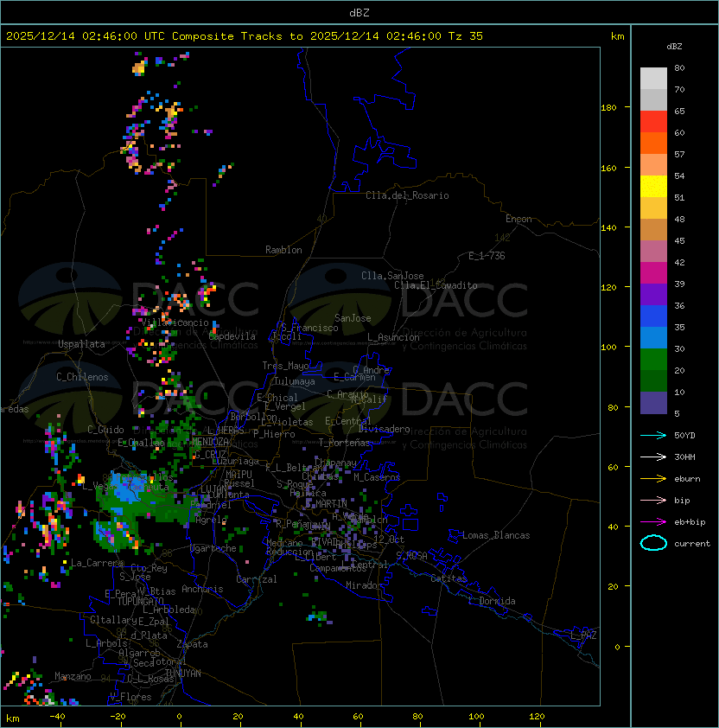719x728 pixels.
Task: Click the 'Clla.del_Rosario' map label
Action: 407,195
